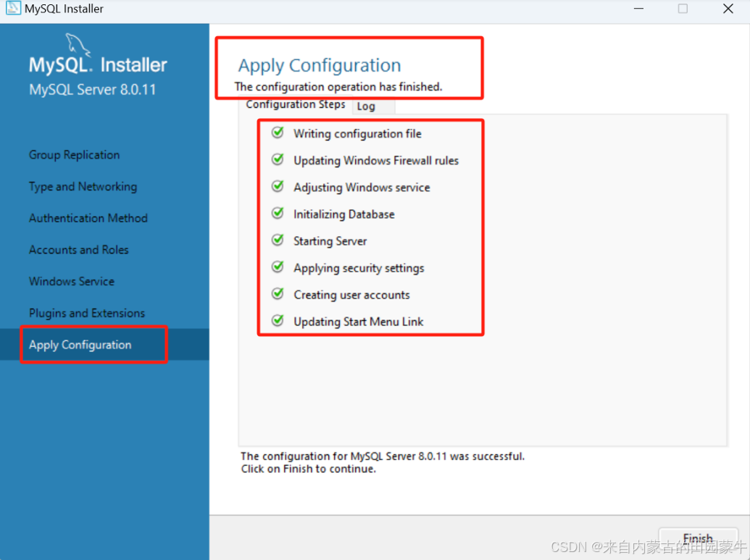Click 'Click on Finish to continue.' text
This screenshot has height=560, width=750.
[x=309, y=469]
